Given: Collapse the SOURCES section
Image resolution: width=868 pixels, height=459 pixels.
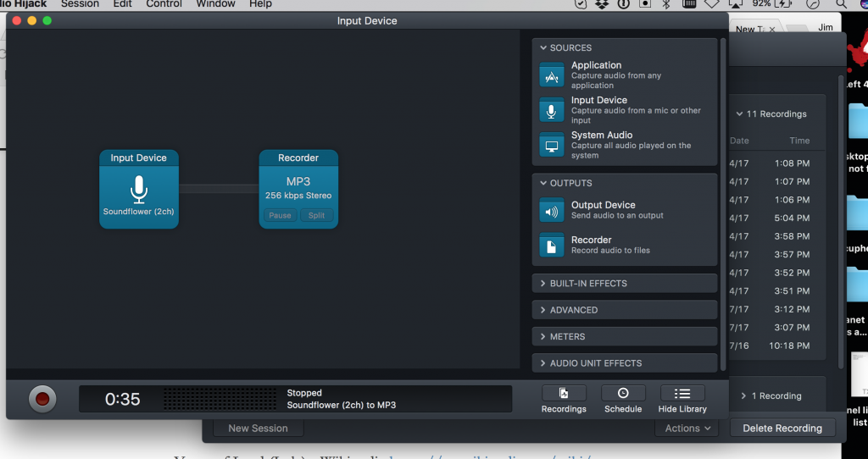Looking at the screenshot, I should point(543,47).
